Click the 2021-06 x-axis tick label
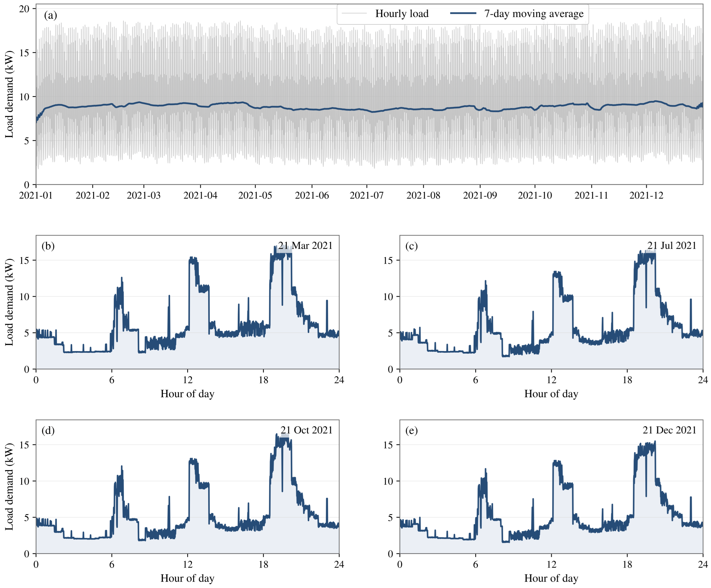Image resolution: width=711 pixels, height=588 pixels. click(x=312, y=195)
